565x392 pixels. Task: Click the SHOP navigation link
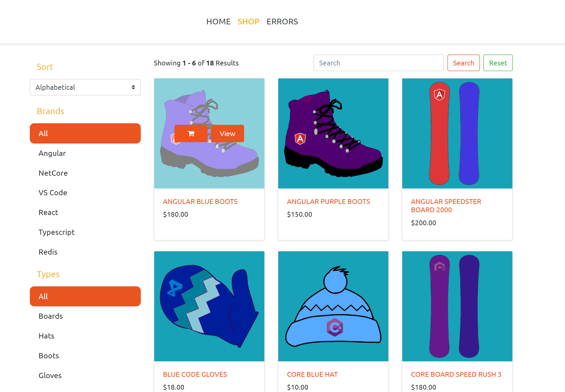point(248,22)
